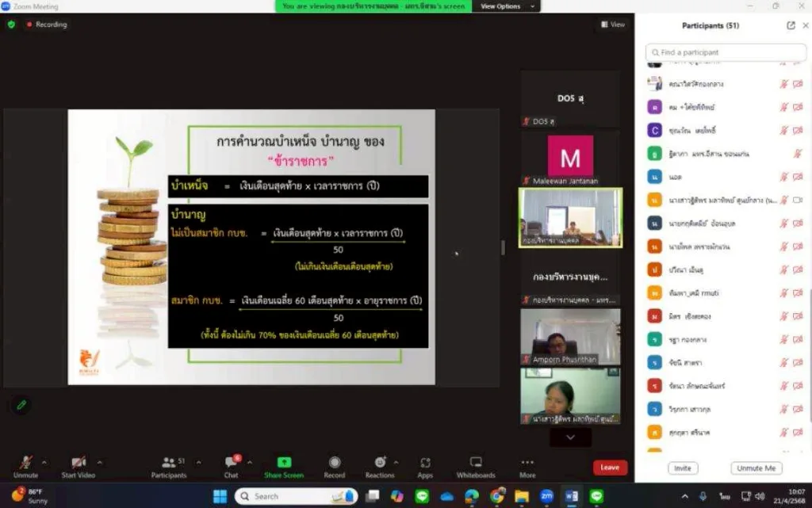Open the Apps icon in toolbar

coord(425,463)
